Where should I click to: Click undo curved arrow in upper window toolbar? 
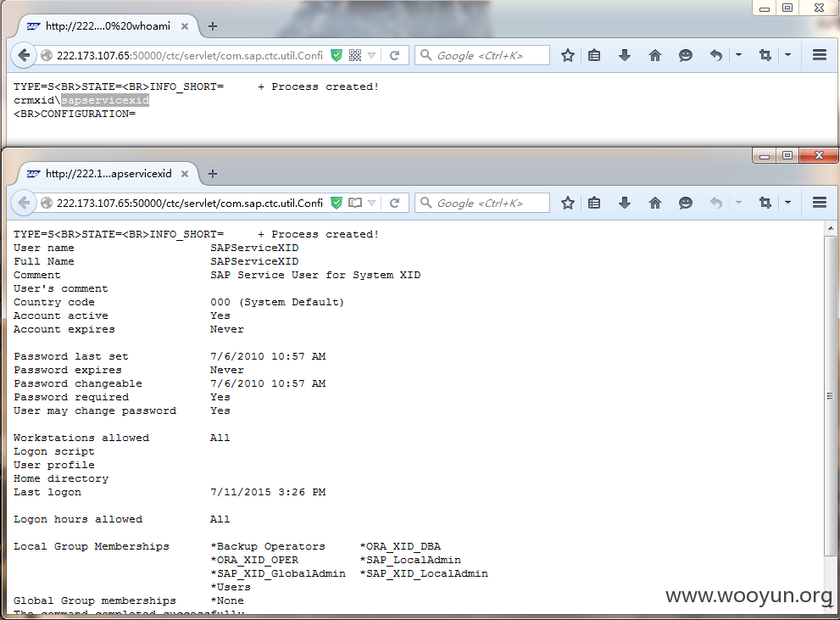click(716, 55)
